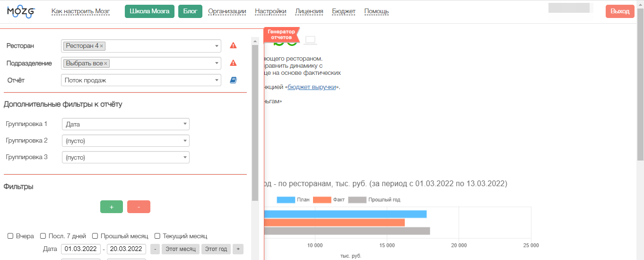Open the Отчёт dropdown
This screenshot has height=260, width=644.
pos(141,81)
